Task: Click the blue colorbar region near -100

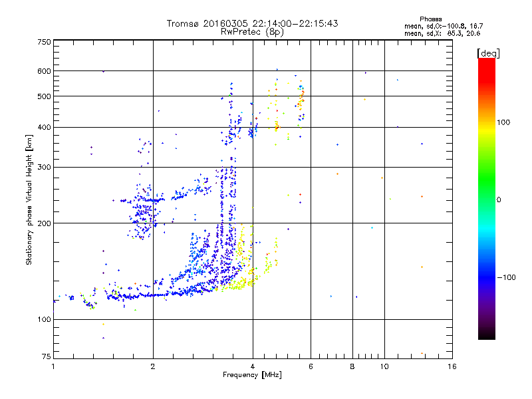Action: 487,277
